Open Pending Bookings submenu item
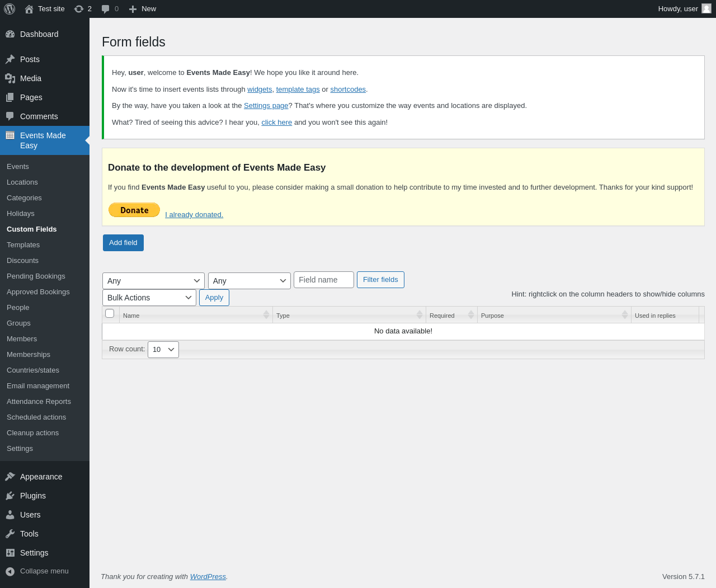716x588 pixels. pyautogui.click(x=36, y=276)
